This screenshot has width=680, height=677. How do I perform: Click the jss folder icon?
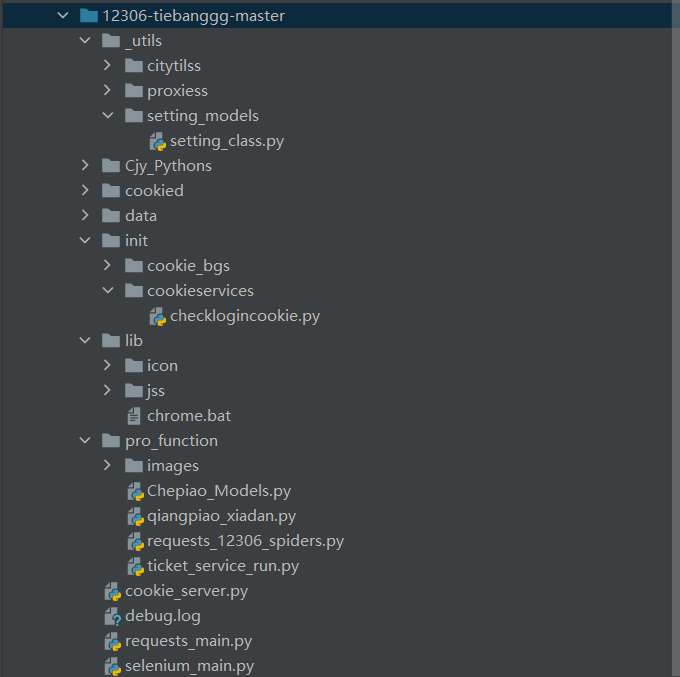[134, 390]
